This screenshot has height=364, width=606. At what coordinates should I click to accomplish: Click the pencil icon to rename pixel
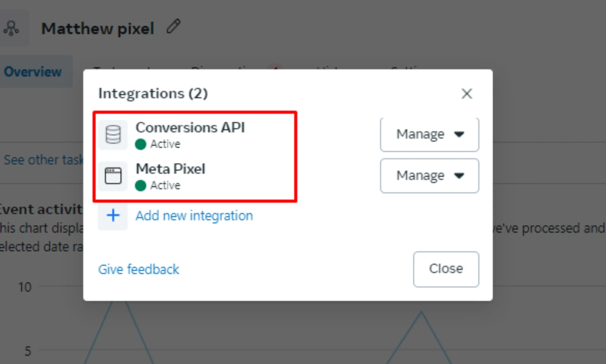pyautogui.click(x=174, y=26)
